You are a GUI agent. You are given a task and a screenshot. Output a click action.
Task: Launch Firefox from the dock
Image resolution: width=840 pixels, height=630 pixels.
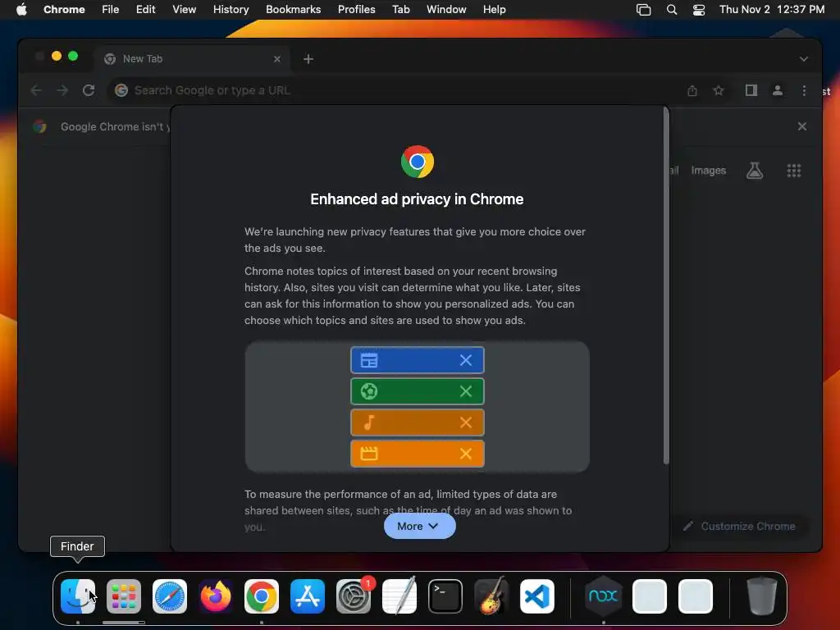(x=216, y=596)
